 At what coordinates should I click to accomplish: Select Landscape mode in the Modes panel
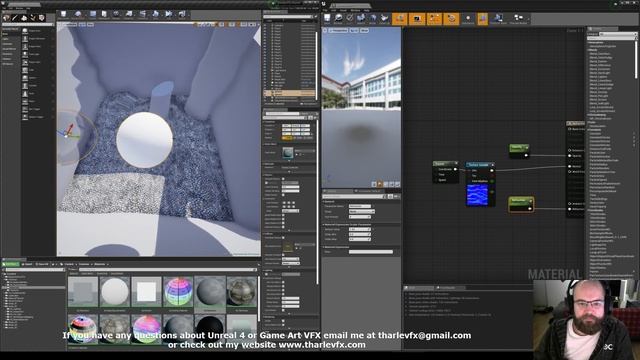tap(24, 18)
